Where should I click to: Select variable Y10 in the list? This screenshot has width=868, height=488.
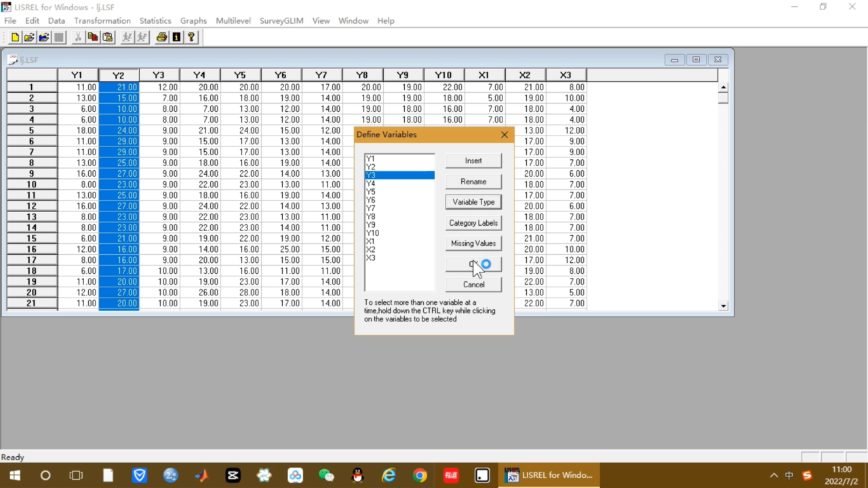click(399, 233)
